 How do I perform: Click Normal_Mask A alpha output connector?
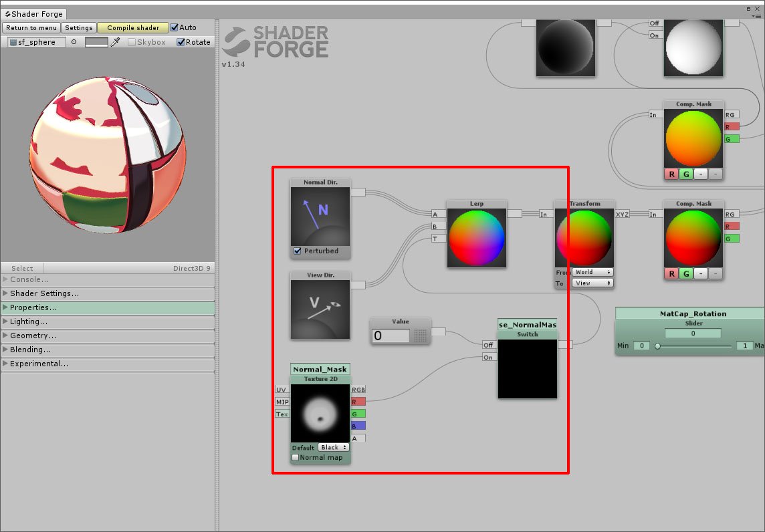358,438
